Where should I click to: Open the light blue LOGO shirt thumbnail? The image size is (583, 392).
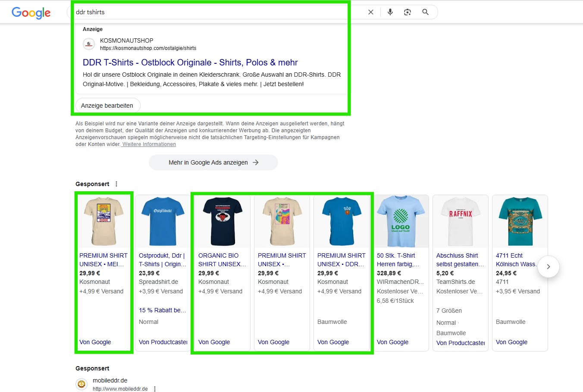tap(401, 221)
